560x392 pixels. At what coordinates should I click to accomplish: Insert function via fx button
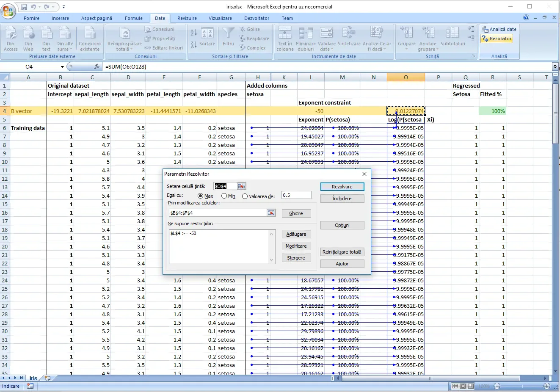pos(97,66)
